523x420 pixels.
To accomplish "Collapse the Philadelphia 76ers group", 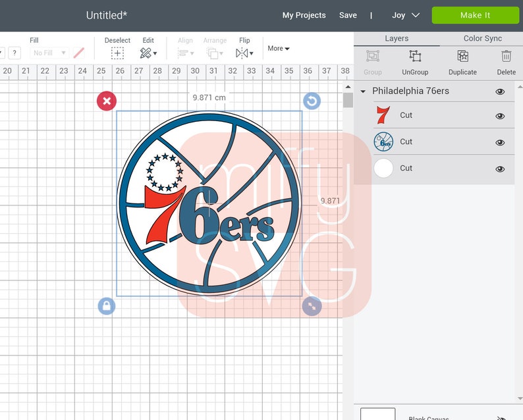I will [363, 92].
